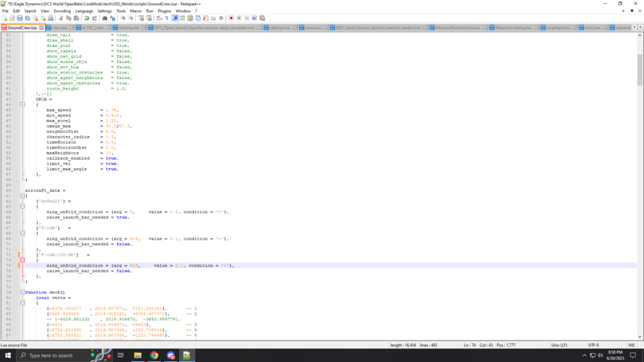Click the Copy toolbar icon
Viewport: 644px width, 362px height.
pos(69,18)
